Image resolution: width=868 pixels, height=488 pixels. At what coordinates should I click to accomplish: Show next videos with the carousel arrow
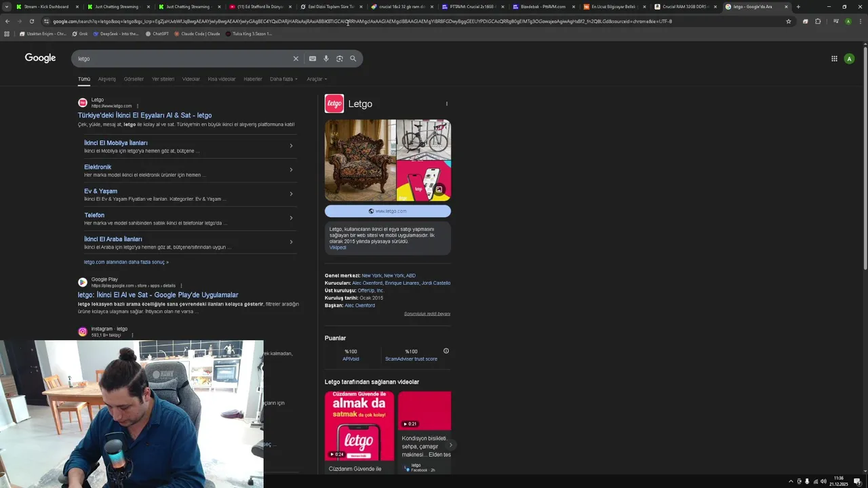pyautogui.click(x=450, y=445)
